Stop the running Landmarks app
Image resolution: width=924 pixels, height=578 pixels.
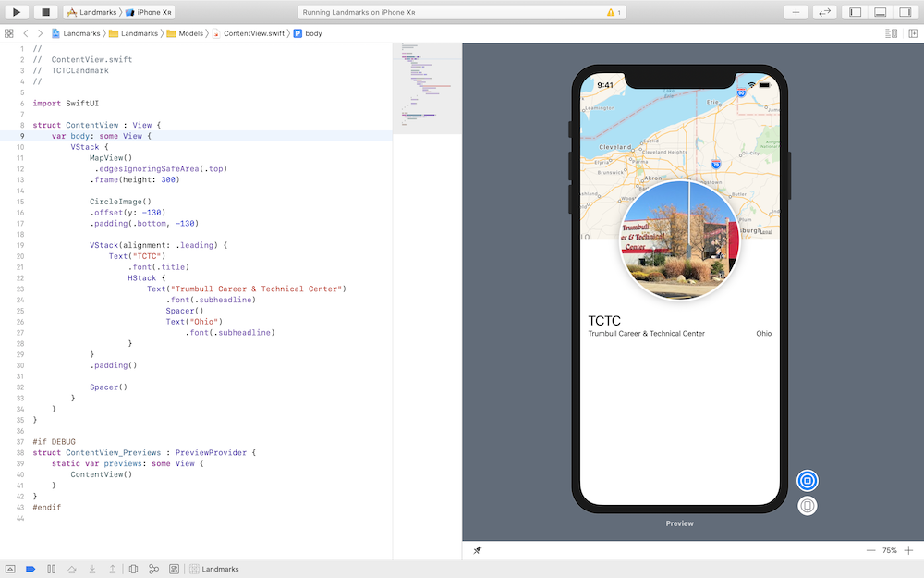click(x=45, y=12)
